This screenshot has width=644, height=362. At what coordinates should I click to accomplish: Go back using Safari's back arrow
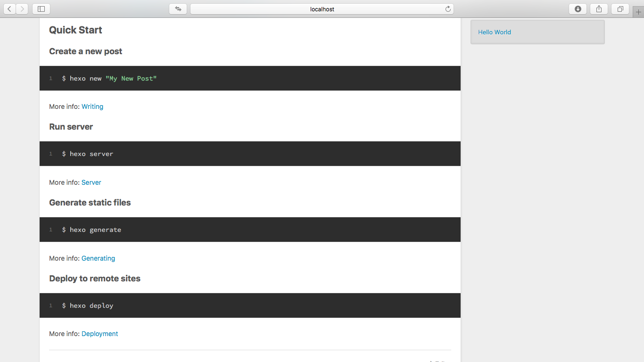point(9,9)
